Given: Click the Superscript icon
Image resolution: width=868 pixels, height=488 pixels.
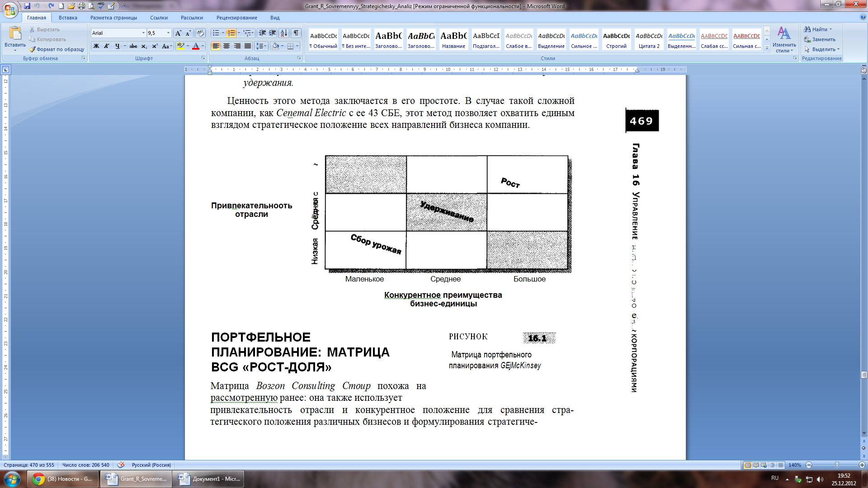Looking at the screenshot, I should (x=155, y=46).
